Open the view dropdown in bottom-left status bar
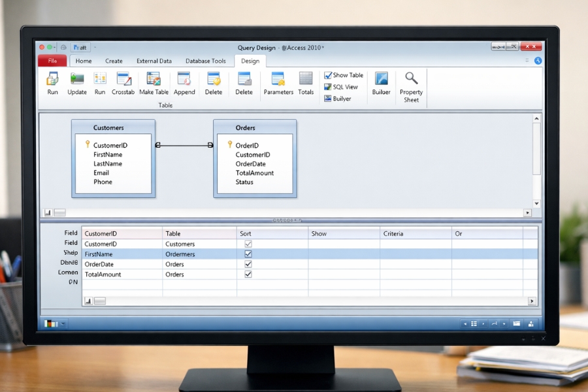 (63, 323)
